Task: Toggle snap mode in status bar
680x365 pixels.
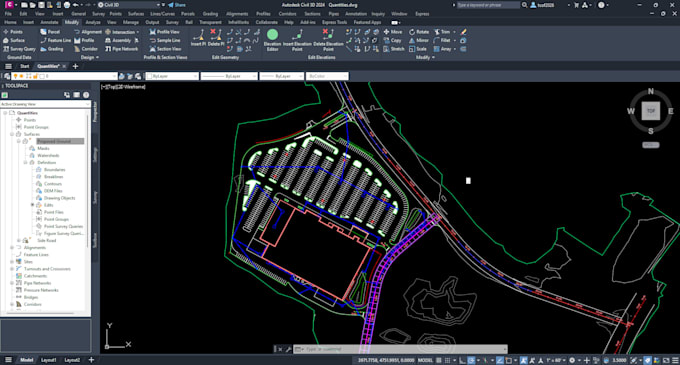Action: tap(447, 360)
